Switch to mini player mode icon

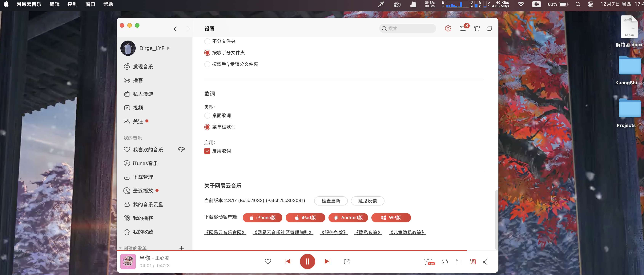point(489,29)
